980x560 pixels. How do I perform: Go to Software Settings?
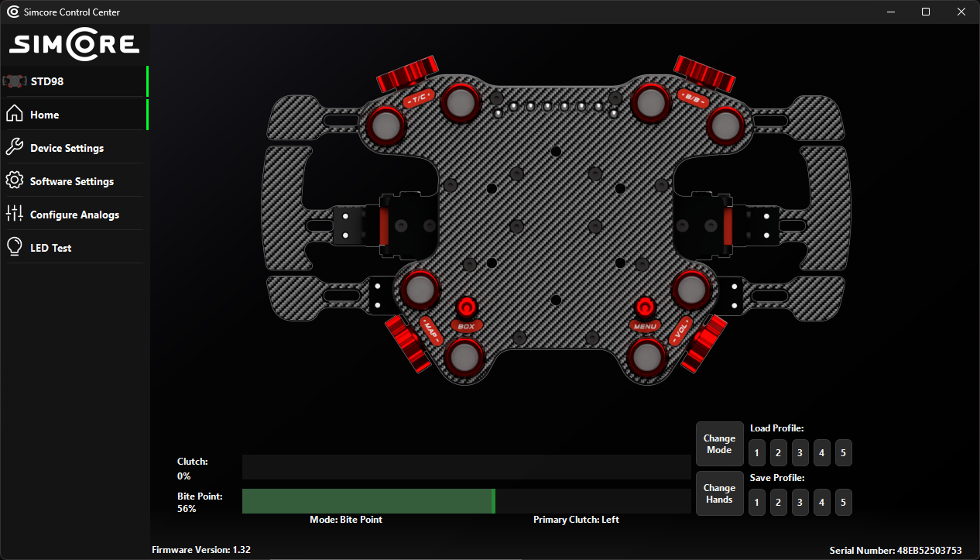[75, 181]
